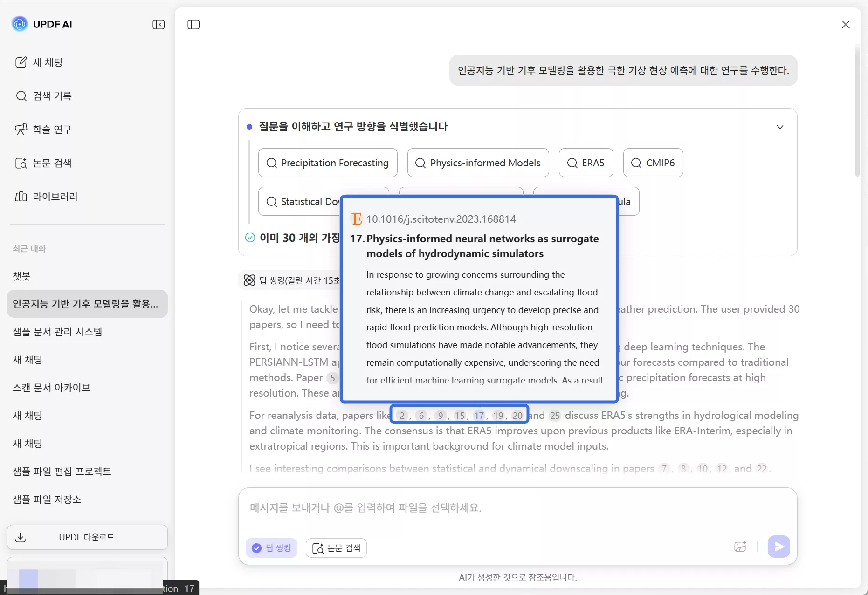Screen dimensions: 868x595
Task: Disable 딥 씽킹 deep thinking mode
Action: coord(272,547)
